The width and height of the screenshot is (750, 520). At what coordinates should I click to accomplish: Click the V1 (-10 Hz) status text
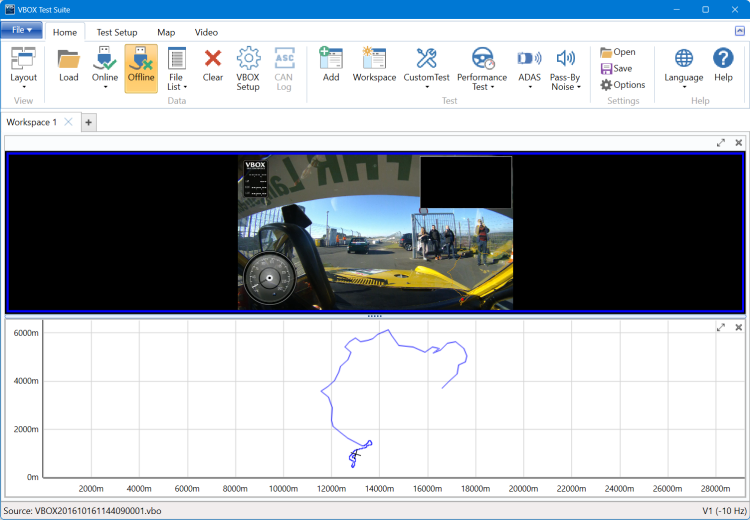[x=724, y=511]
